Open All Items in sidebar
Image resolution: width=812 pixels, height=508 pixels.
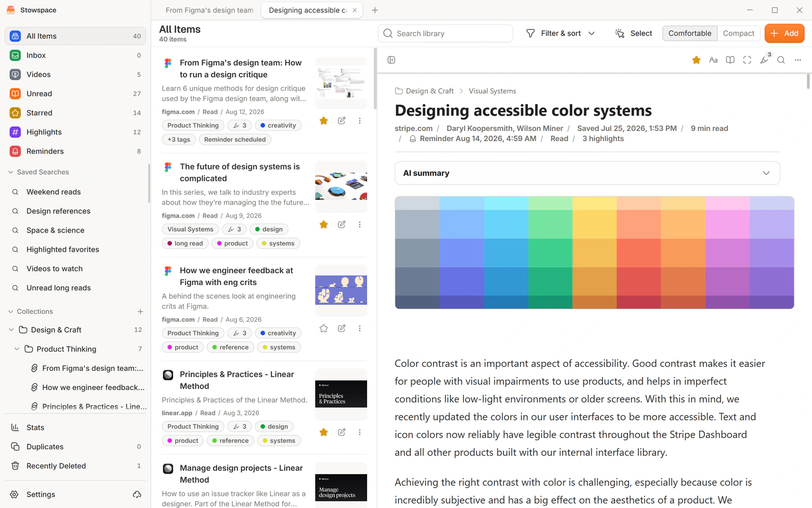(x=75, y=36)
